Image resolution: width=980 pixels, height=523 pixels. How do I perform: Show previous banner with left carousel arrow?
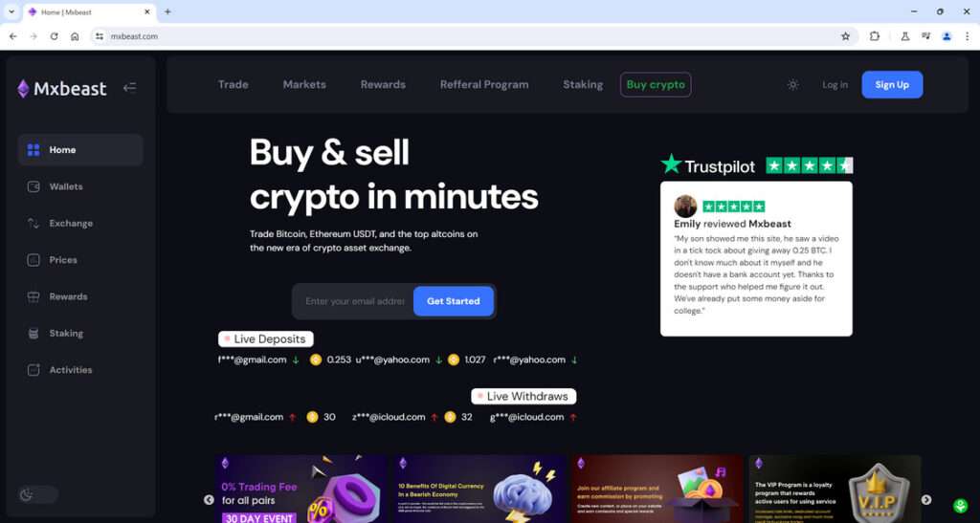(209, 500)
